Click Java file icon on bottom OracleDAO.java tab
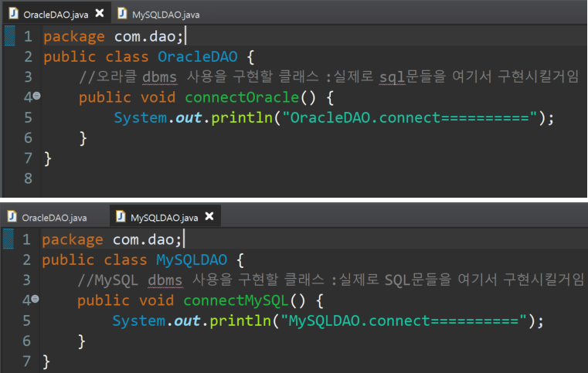This screenshot has height=373, width=588. [x=12, y=216]
